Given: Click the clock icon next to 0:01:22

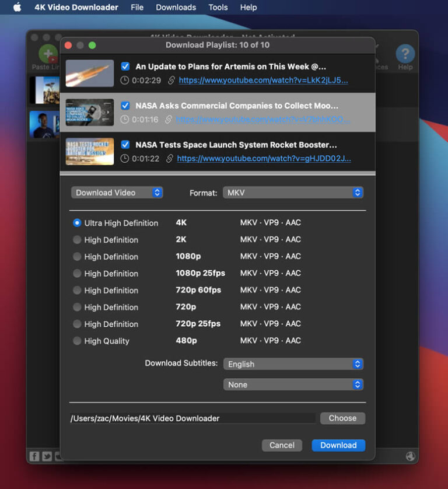Looking at the screenshot, I should pyautogui.click(x=125, y=159).
